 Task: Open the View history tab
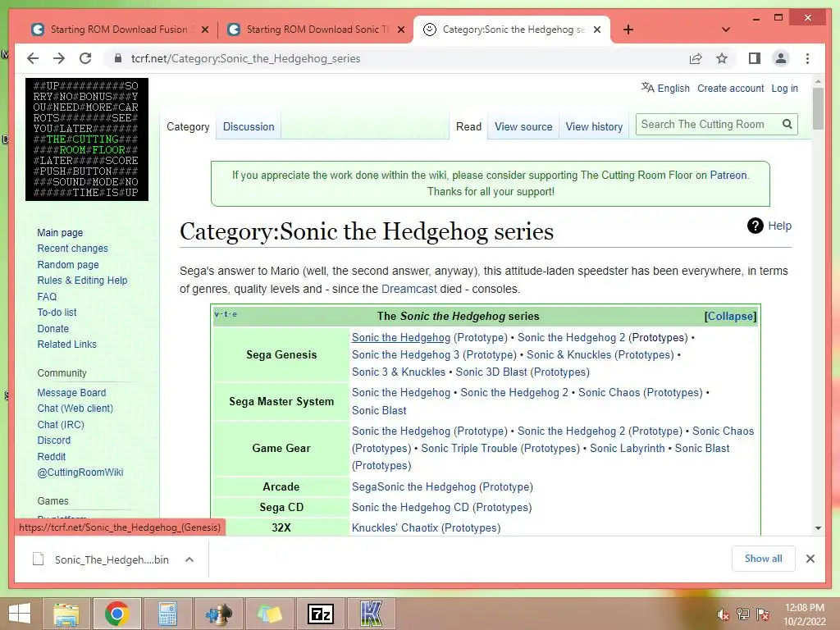(594, 126)
